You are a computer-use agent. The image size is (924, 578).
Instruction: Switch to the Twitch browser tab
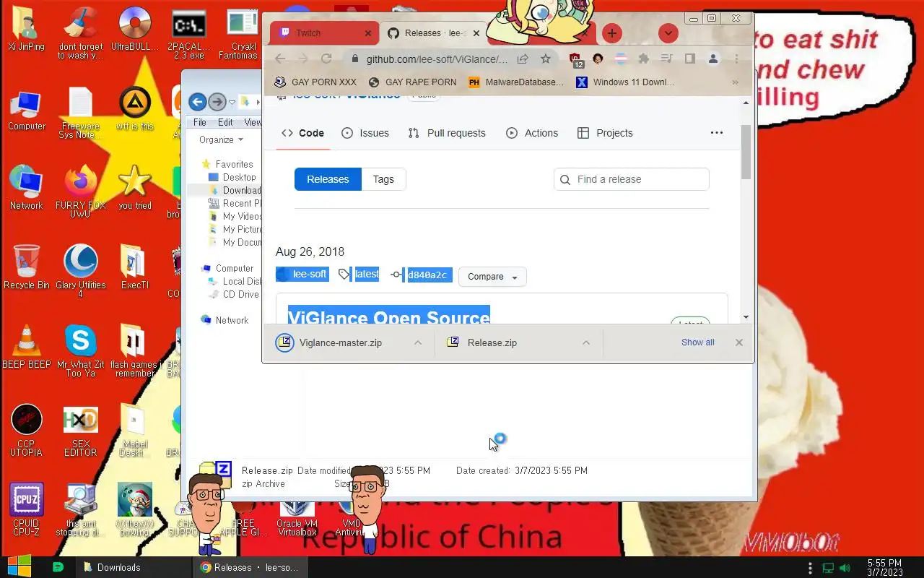pyautogui.click(x=322, y=33)
